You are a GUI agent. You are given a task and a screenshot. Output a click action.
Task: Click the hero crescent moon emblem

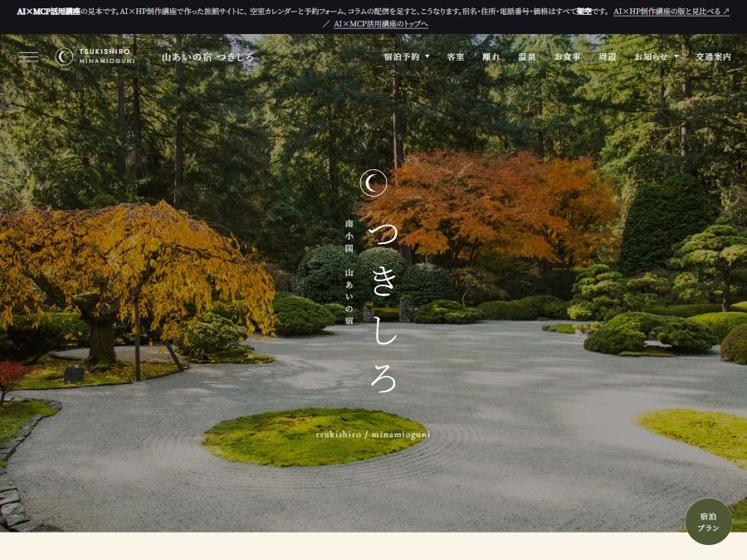[373, 183]
